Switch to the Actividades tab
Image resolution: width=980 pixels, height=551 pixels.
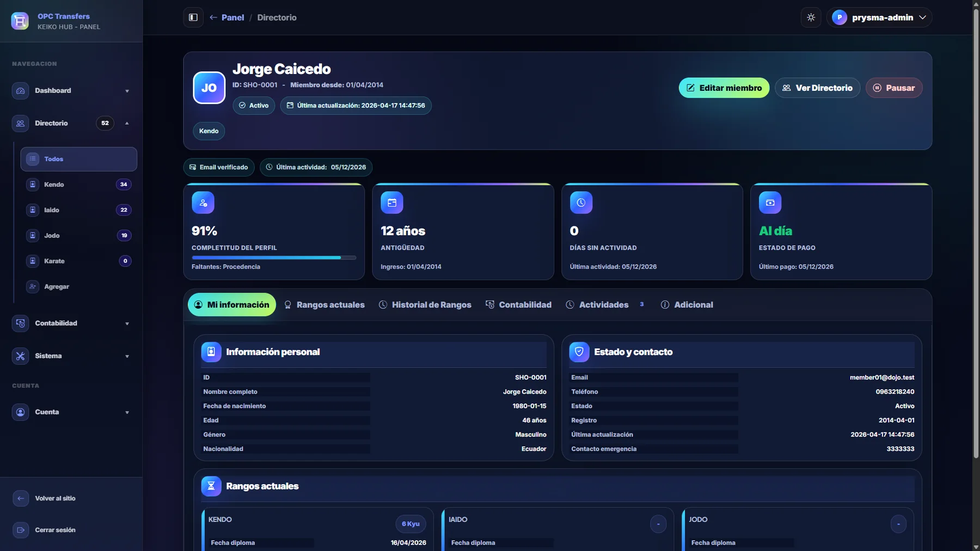tap(605, 305)
